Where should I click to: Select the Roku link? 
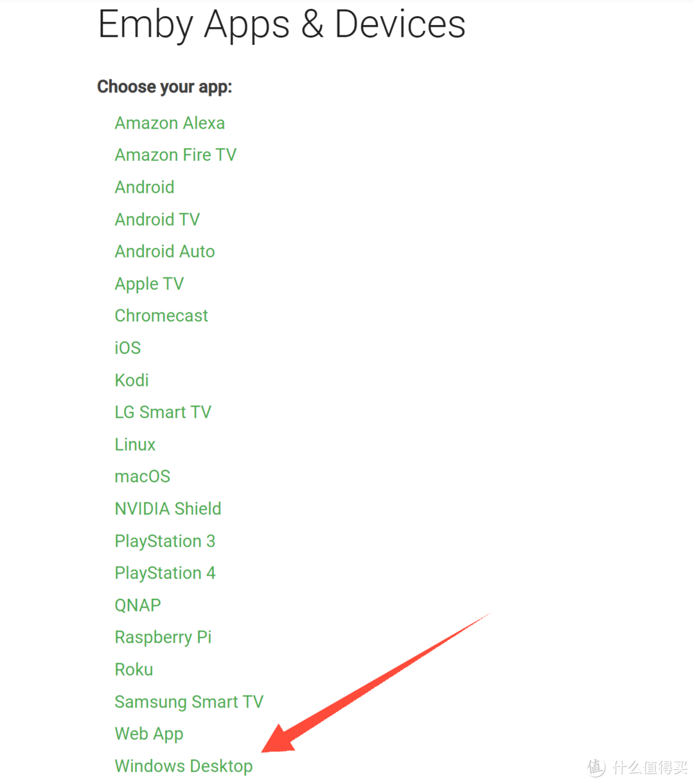click(x=134, y=669)
